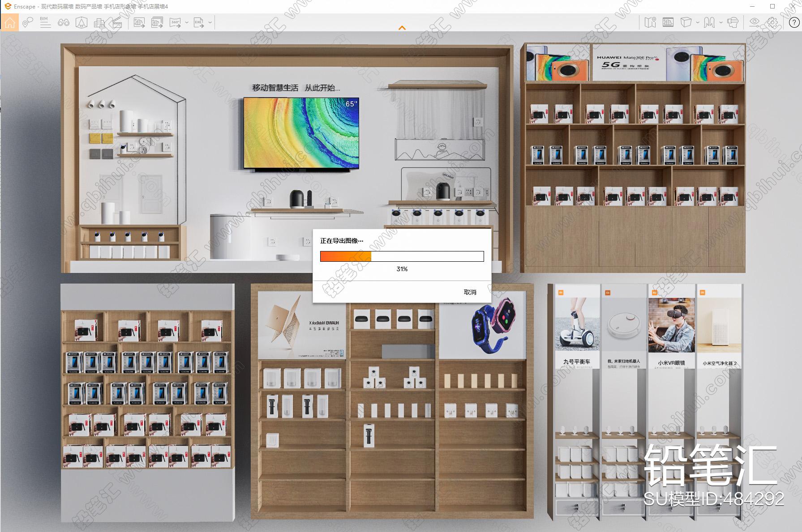This screenshot has width=802, height=532.
Task: Toggle the BIM info mode icon
Action: pyautogui.click(x=45, y=22)
